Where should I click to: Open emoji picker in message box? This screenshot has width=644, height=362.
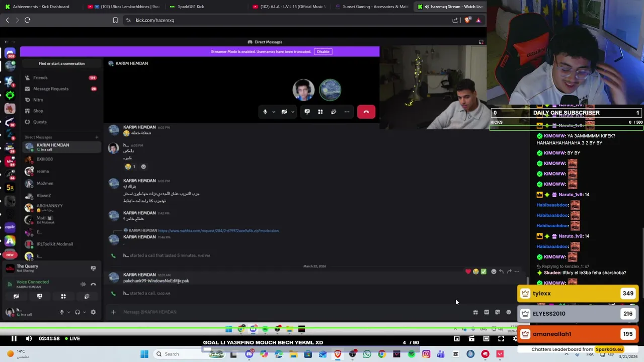[509, 312]
